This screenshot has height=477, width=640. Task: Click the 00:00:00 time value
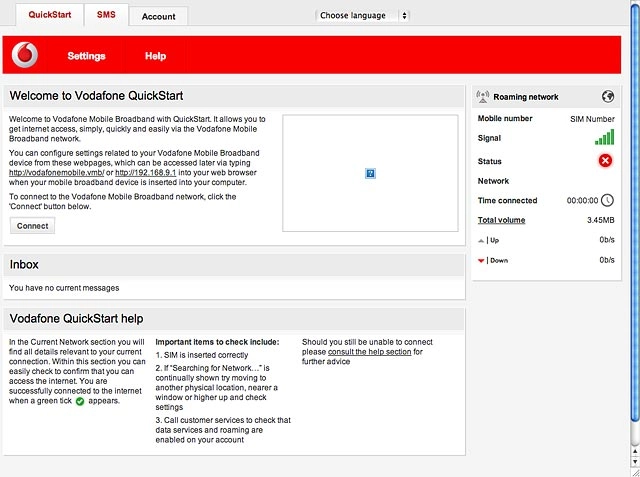582,200
